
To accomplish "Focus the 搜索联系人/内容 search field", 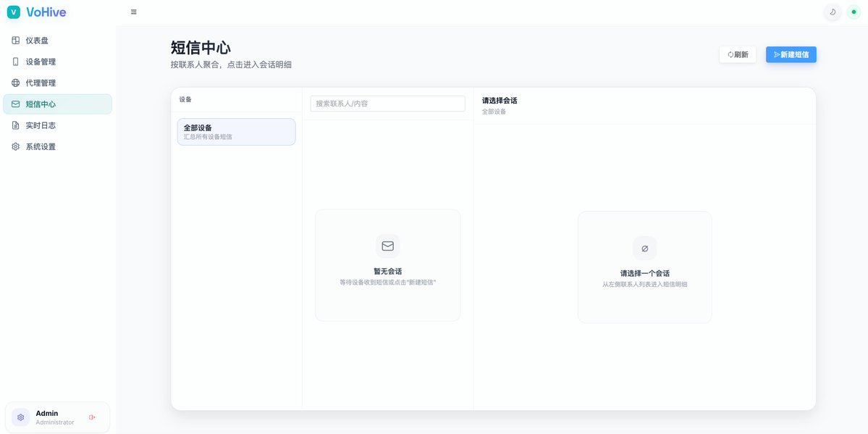I will click(387, 104).
